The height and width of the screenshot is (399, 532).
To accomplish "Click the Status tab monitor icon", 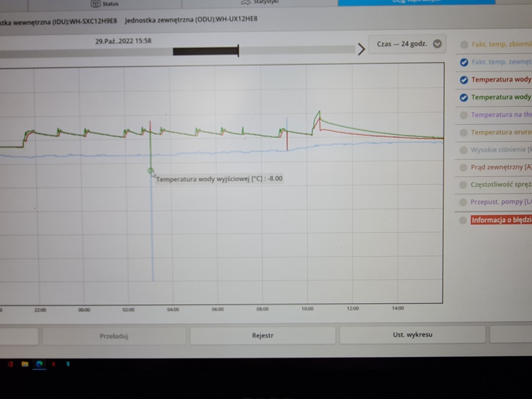I will [x=95, y=4].
